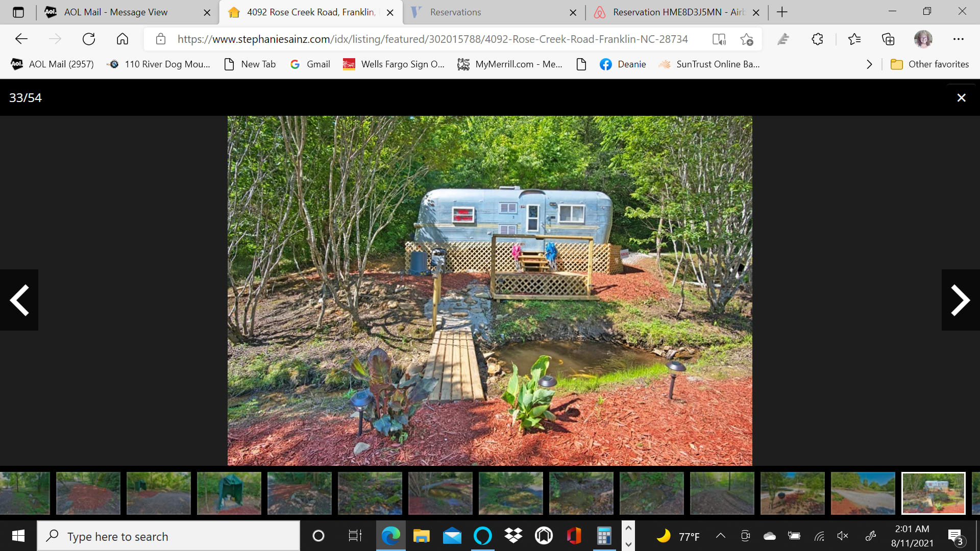Go to browser home page
This screenshot has height=551, width=980.
coord(122,39)
